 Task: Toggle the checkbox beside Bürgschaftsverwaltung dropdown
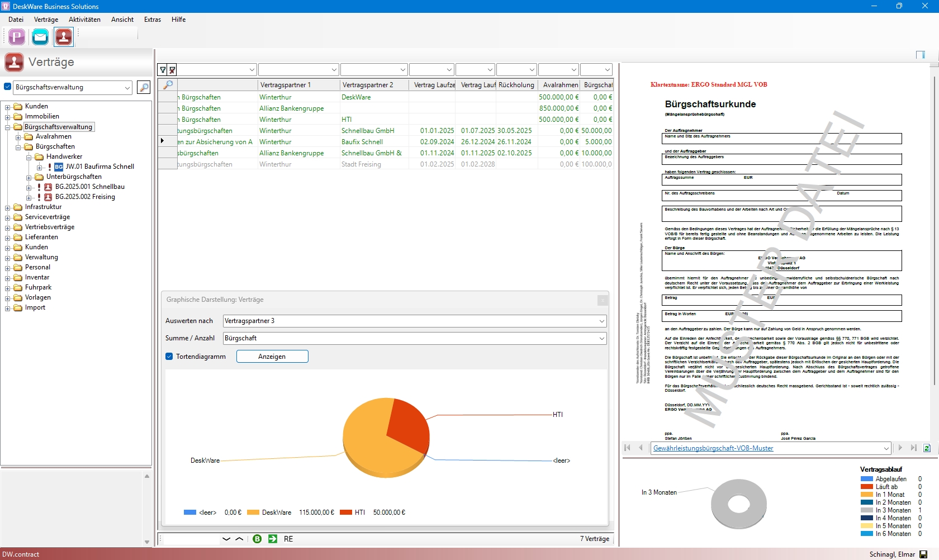[x=8, y=87]
